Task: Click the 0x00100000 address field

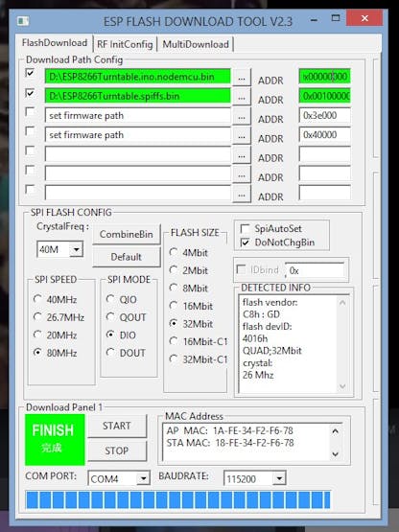Action: (324, 96)
